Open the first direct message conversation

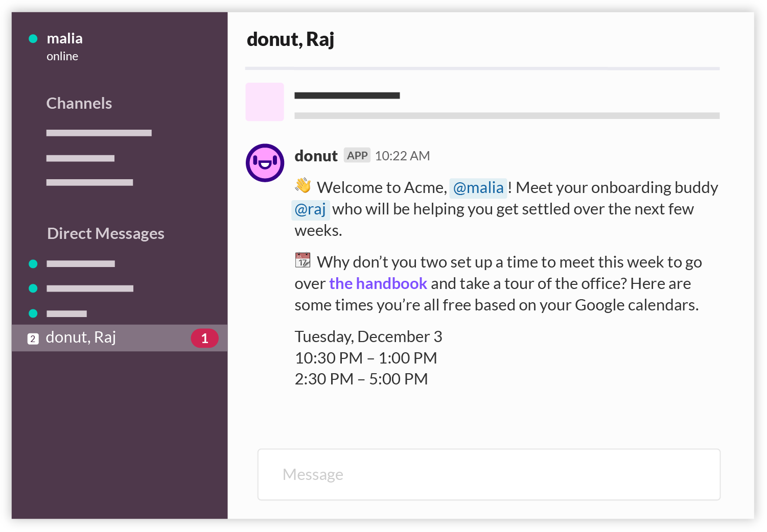80,264
